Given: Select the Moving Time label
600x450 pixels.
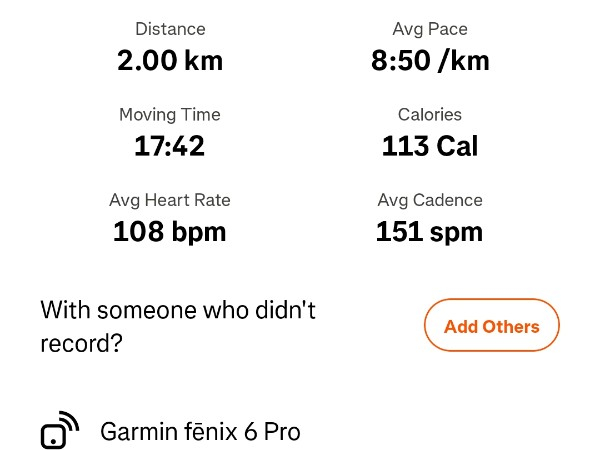Looking at the screenshot, I should pos(170,115).
